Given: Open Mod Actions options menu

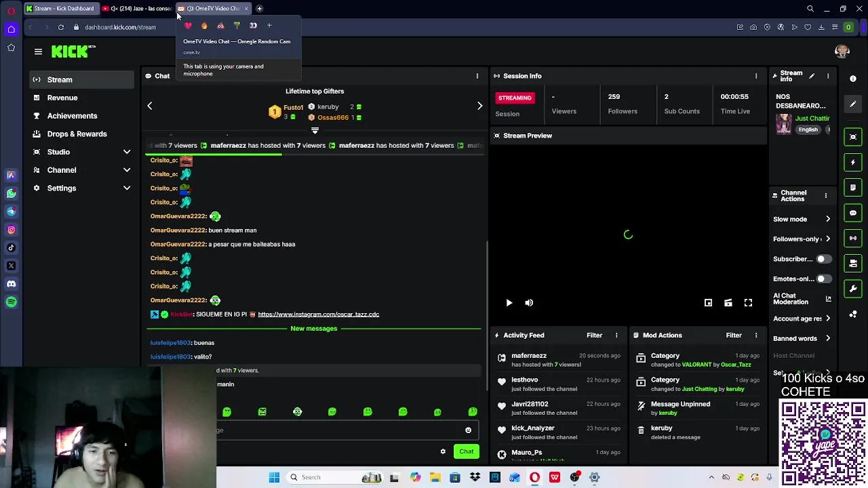Looking at the screenshot, I should coord(756,335).
